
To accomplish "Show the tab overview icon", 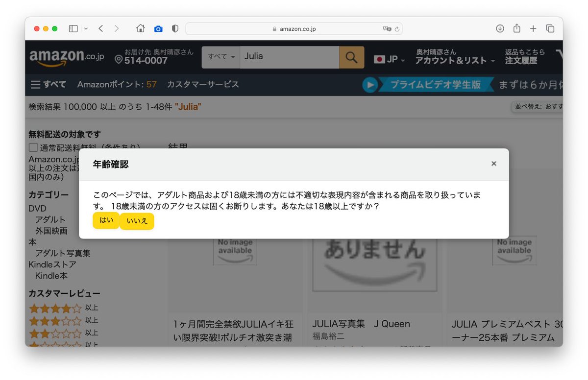I will click(x=550, y=29).
